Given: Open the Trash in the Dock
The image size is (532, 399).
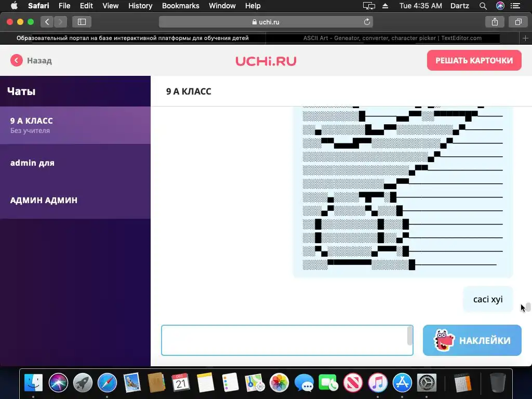Looking at the screenshot, I should click(x=498, y=382).
